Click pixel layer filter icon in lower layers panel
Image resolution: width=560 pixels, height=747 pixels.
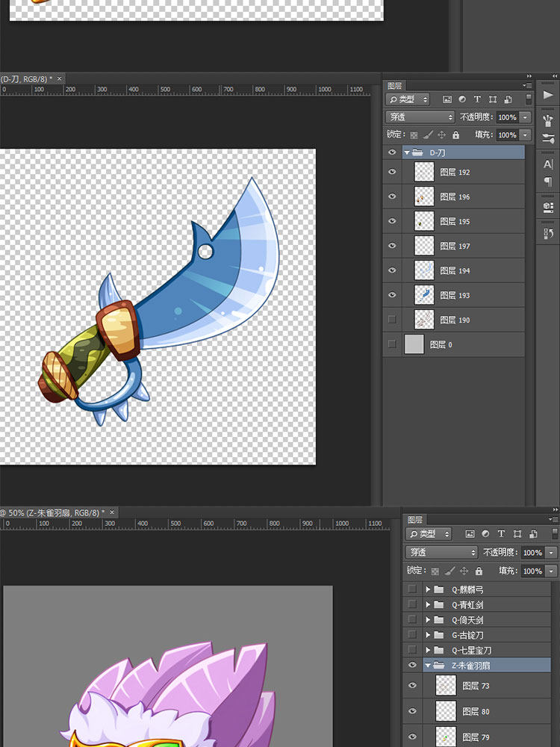[470, 534]
